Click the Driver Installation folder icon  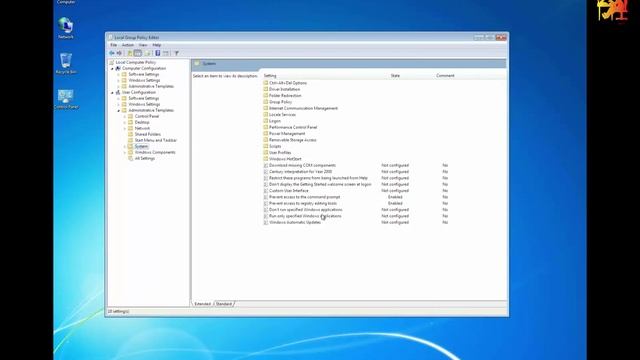click(266, 89)
